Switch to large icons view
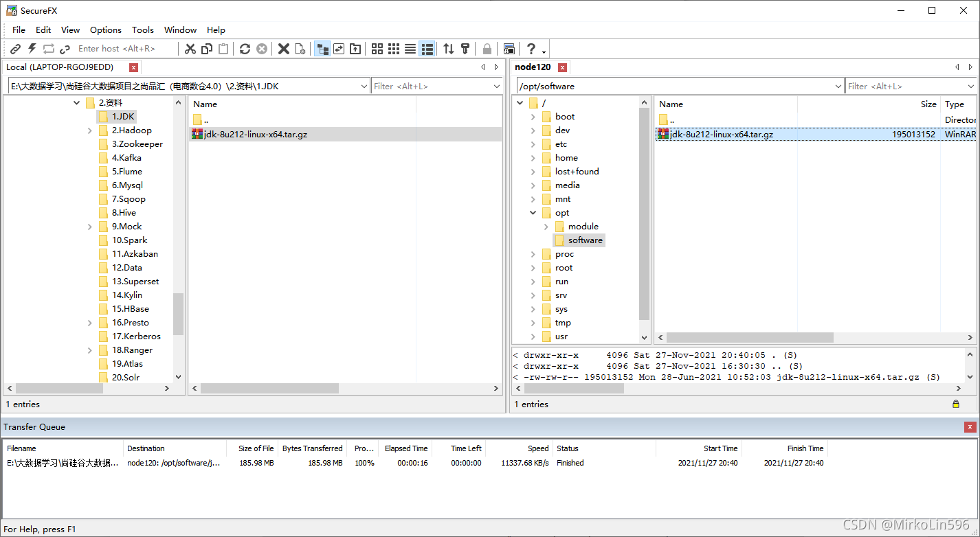Screen dimensions: 980x537 tap(377, 49)
